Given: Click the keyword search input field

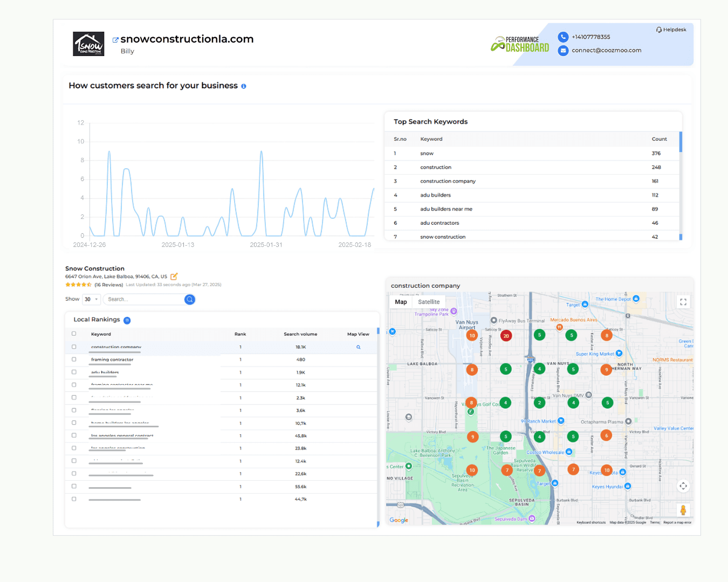Looking at the screenshot, I should (x=145, y=300).
